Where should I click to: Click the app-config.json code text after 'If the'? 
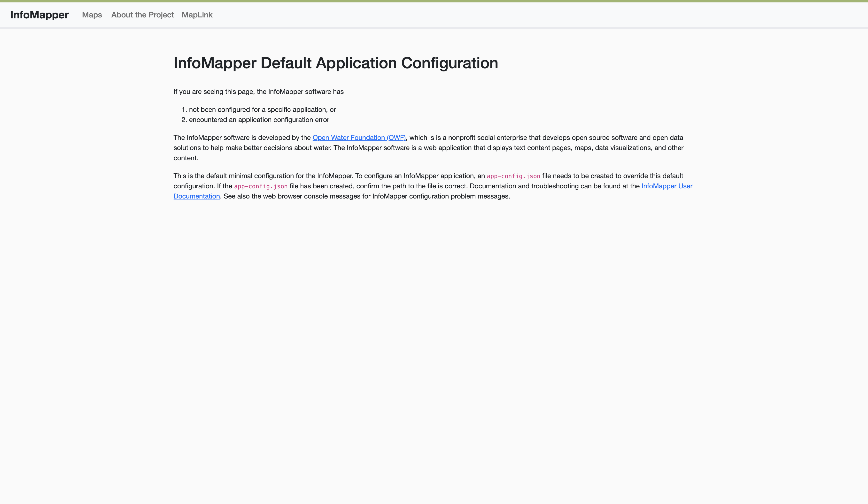[x=261, y=186]
